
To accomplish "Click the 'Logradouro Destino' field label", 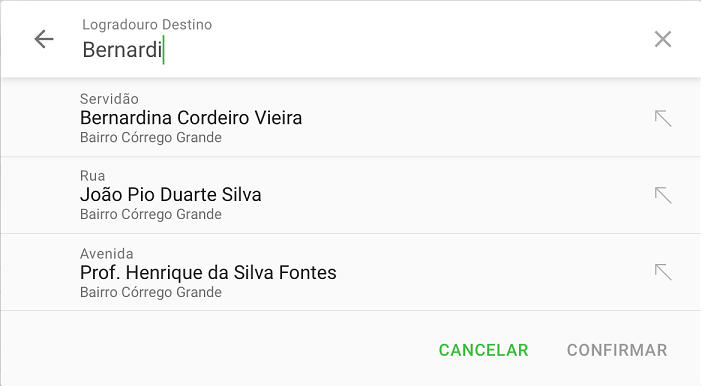I will point(147,25).
